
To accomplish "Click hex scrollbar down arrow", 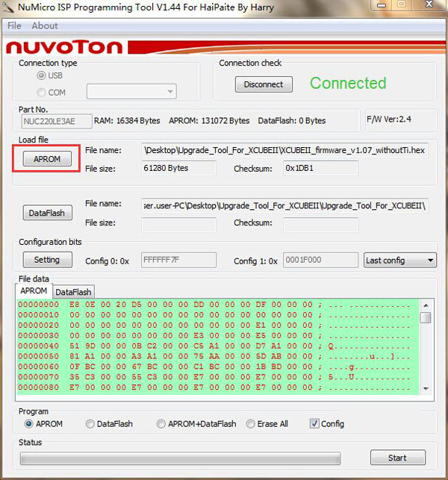I will click(426, 389).
